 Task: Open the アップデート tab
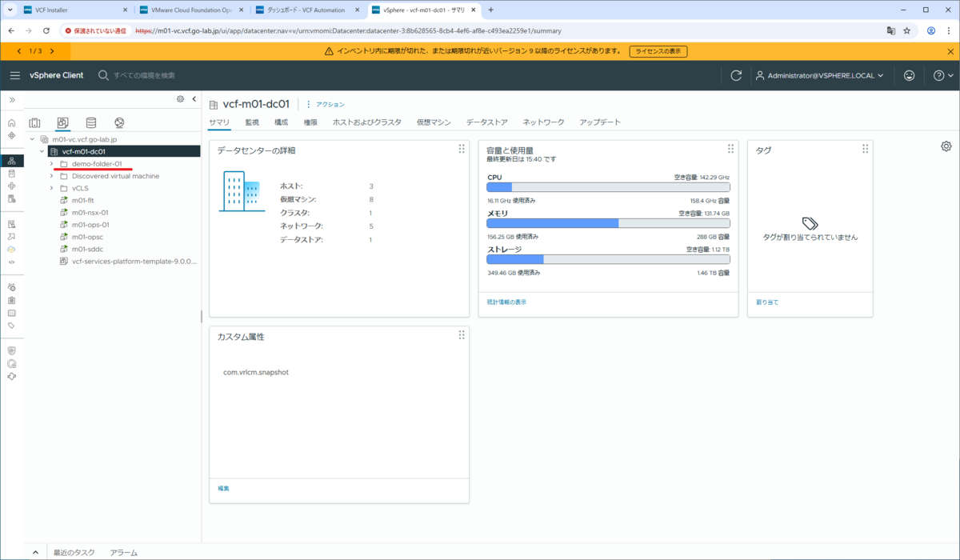600,122
